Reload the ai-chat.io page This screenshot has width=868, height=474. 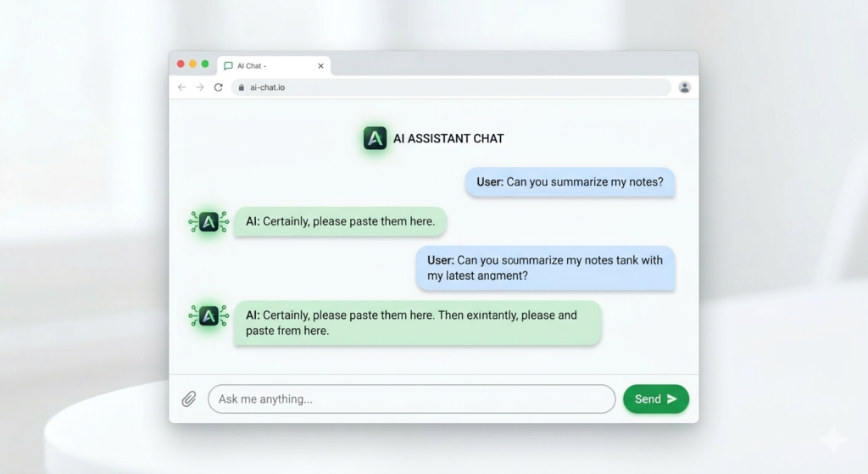click(219, 87)
